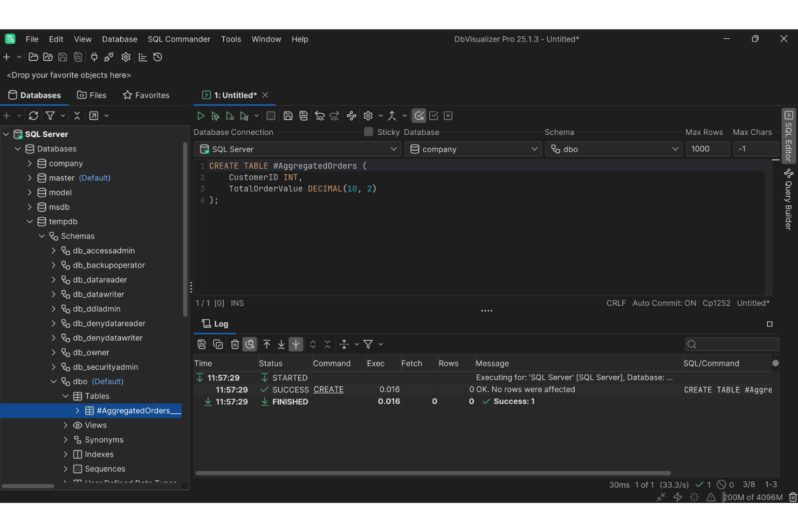The height and width of the screenshot is (532, 798).
Task: Enable the Sticky database checkbox
Action: click(368, 132)
